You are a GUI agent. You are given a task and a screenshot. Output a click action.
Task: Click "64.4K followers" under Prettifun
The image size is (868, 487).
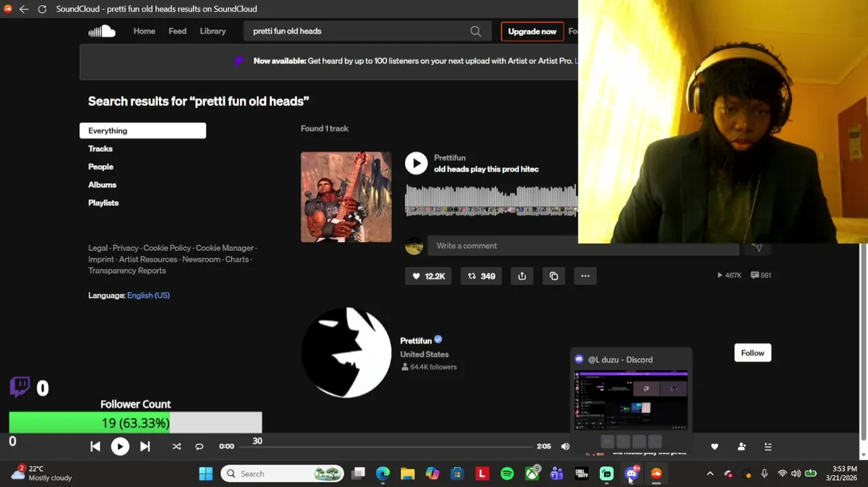tap(429, 367)
